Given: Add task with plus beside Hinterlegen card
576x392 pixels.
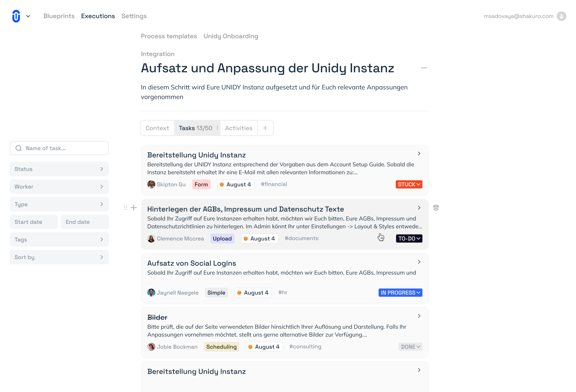Looking at the screenshot, I should (x=134, y=208).
